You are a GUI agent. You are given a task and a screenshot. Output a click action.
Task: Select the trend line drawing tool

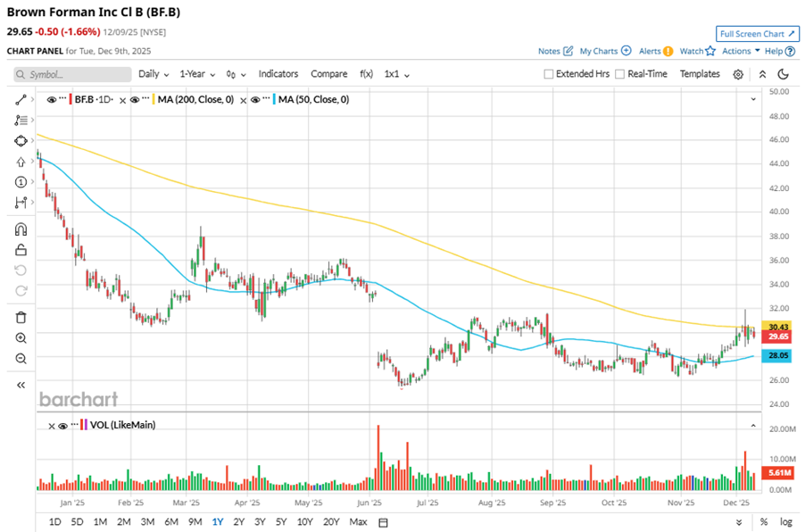(21, 100)
